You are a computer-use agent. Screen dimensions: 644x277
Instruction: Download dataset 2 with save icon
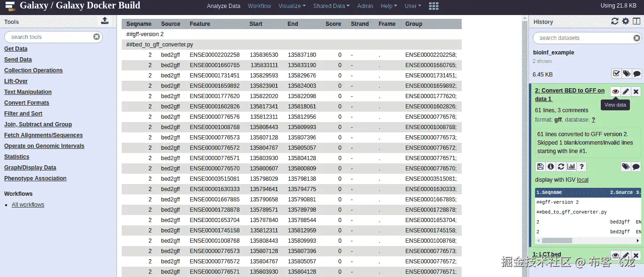540,166
